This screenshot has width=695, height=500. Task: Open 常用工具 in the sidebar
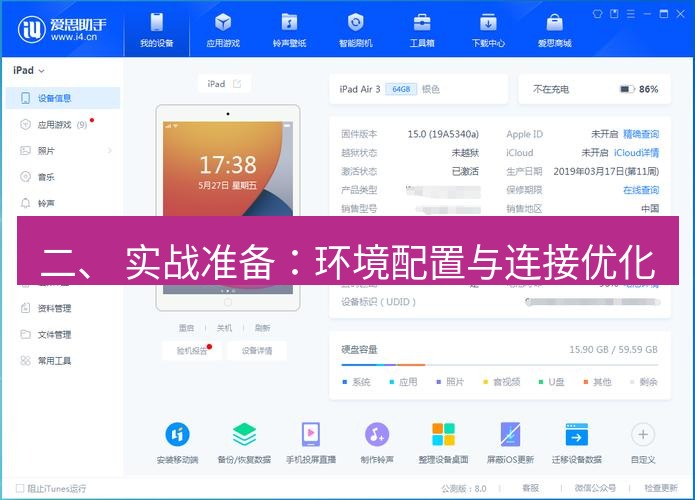click(63, 361)
